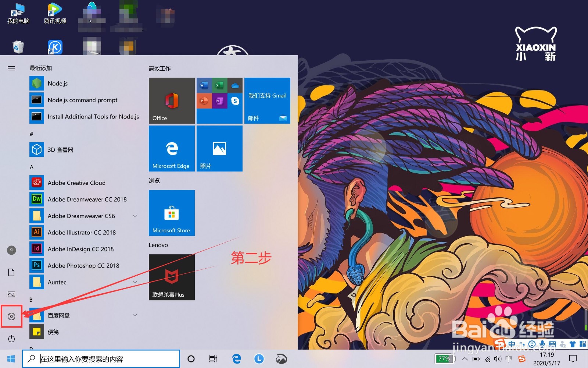Open the 照片 photos tile
588x368 pixels.
point(219,148)
